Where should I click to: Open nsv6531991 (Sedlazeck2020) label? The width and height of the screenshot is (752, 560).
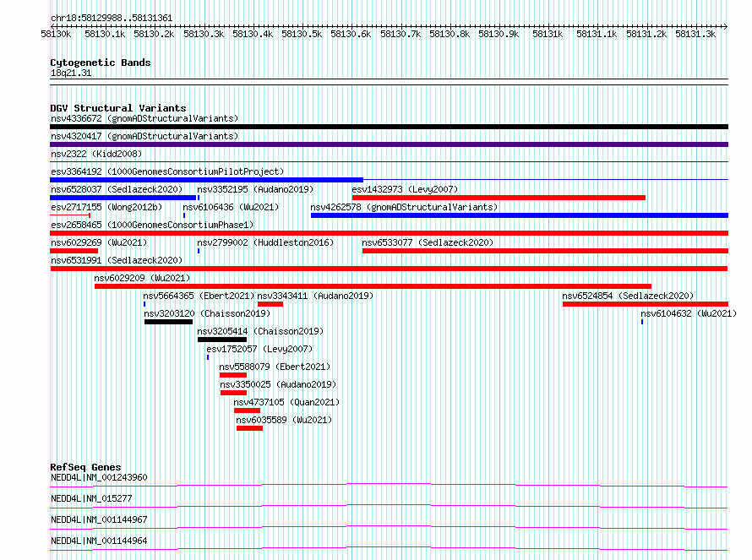point(117,260)
